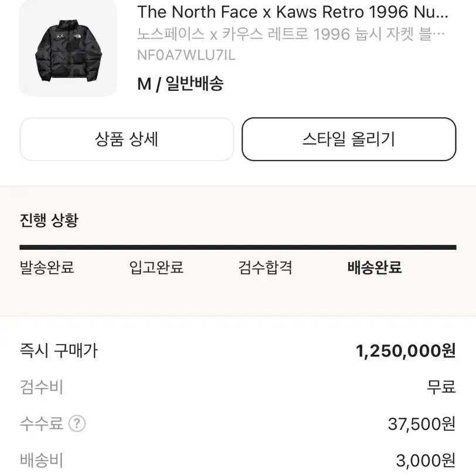Click the M / 일반배송 size option text
The width and height of the screenshot is (476, 476).
181,83
